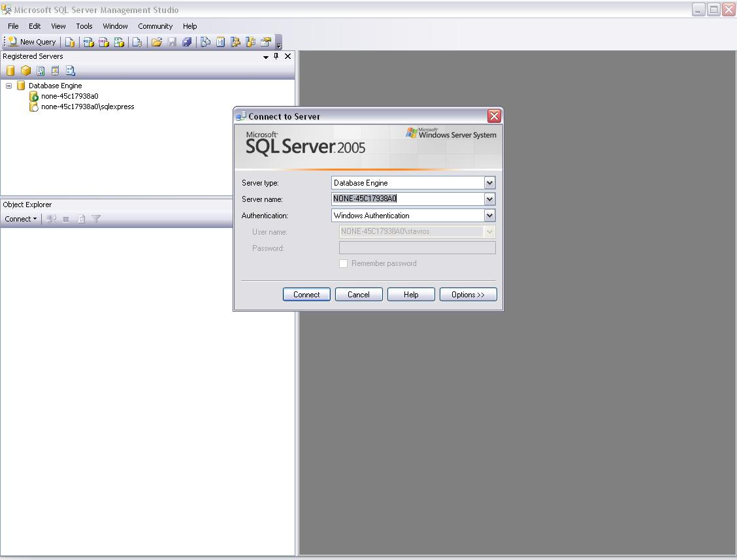Close the Registered Servers panel
This screenshot has height=560, width=737.
tap(287, 56)
